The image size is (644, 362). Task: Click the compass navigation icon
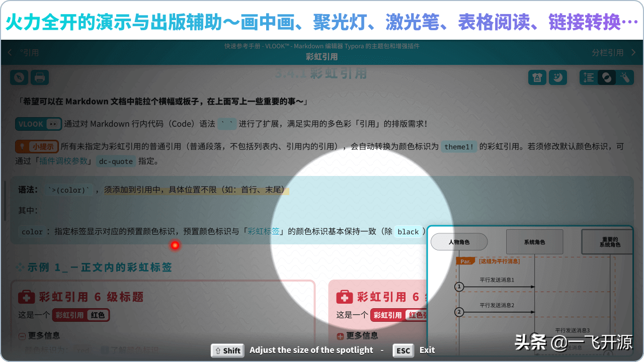coord(19,77)
